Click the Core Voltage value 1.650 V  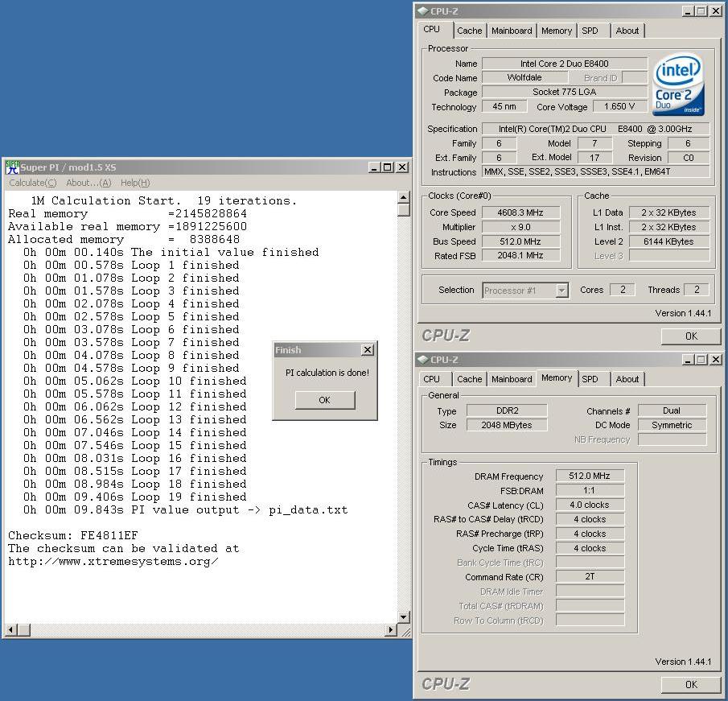pos(620,107)
